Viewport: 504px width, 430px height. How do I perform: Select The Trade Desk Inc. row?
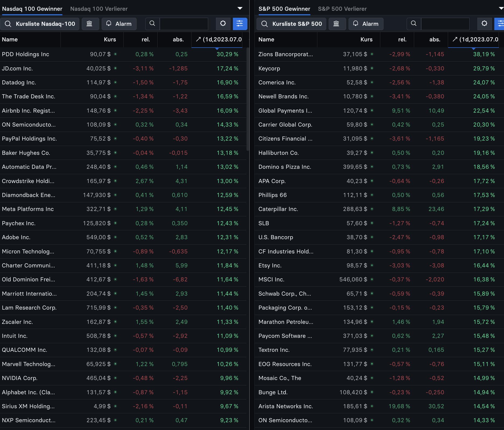(x=123, y=96)
